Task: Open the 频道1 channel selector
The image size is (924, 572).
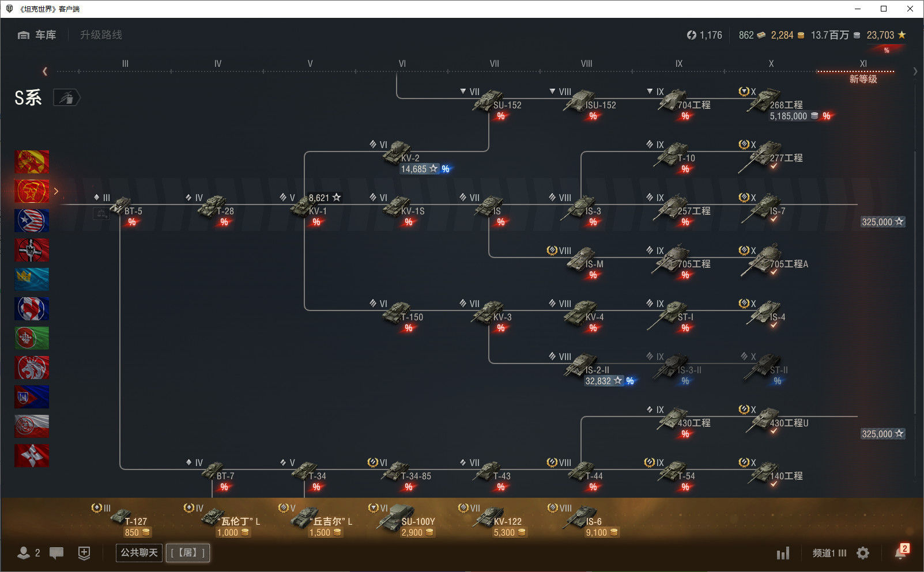Action: click(829, 553)
